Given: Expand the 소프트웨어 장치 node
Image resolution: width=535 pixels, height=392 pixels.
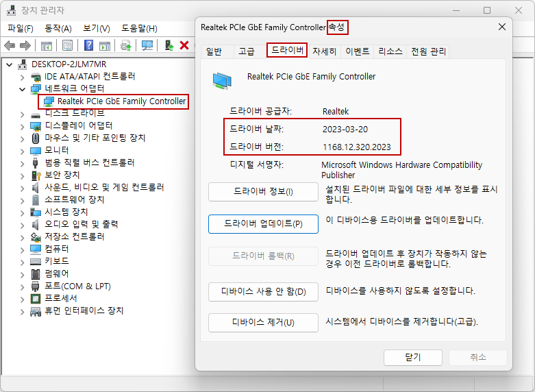Looking at the screenshot, I should (22, 200).
